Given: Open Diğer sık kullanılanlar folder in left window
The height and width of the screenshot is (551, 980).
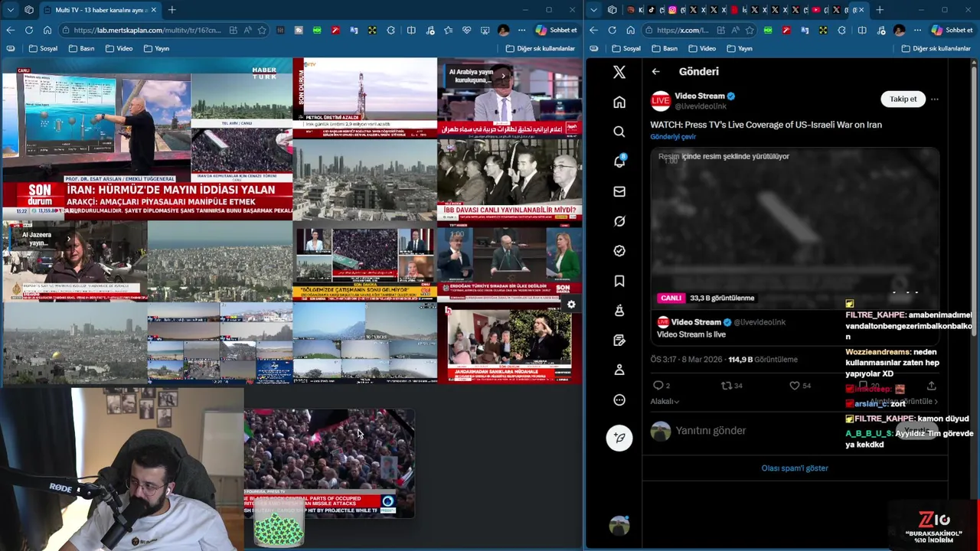Looking at the screenshot, I should (x=540, y=48).
